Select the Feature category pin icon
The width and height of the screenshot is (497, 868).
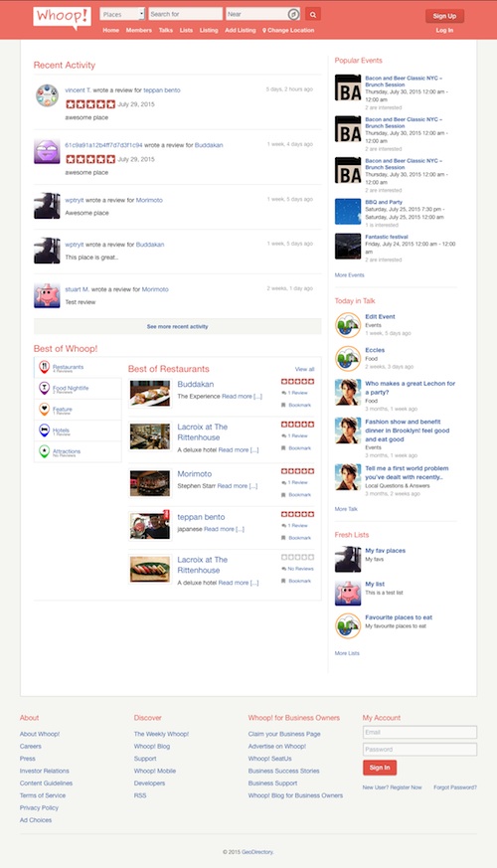45,409
